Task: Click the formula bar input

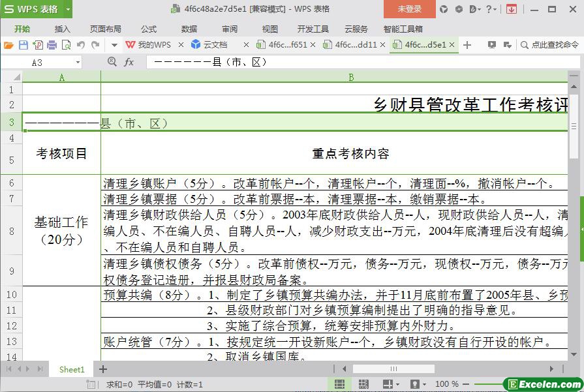Action: [x=363, y=62]
